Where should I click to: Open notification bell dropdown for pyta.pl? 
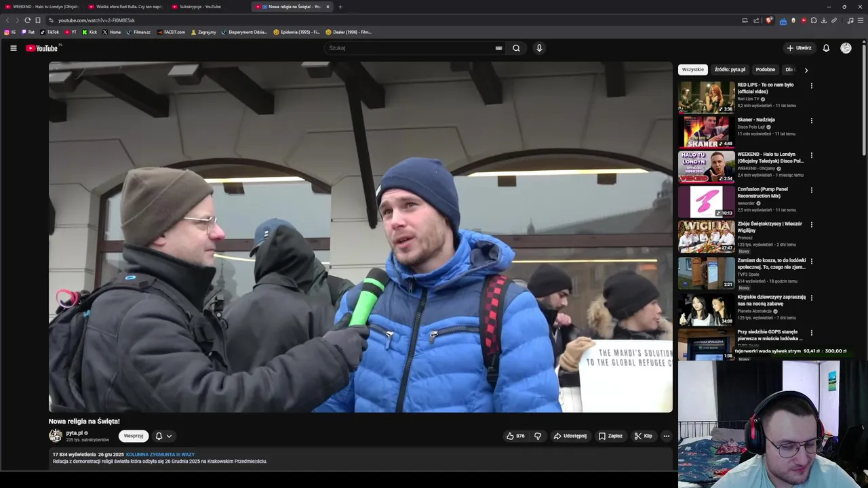click(x=163, y=436)
